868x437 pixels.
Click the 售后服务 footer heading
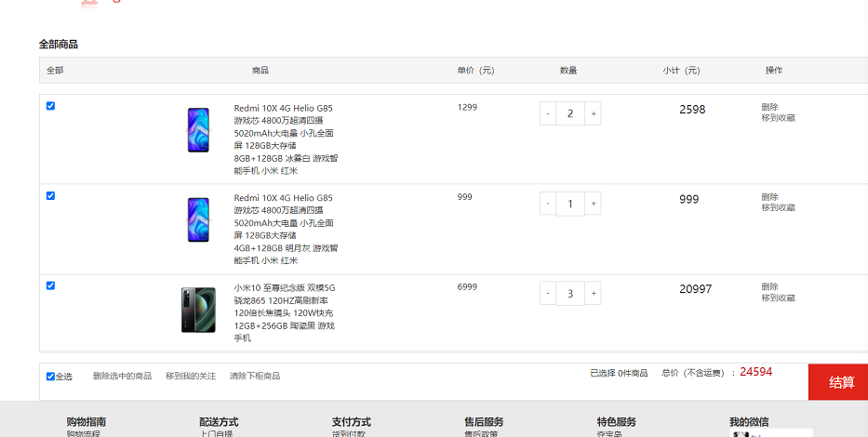484,422
